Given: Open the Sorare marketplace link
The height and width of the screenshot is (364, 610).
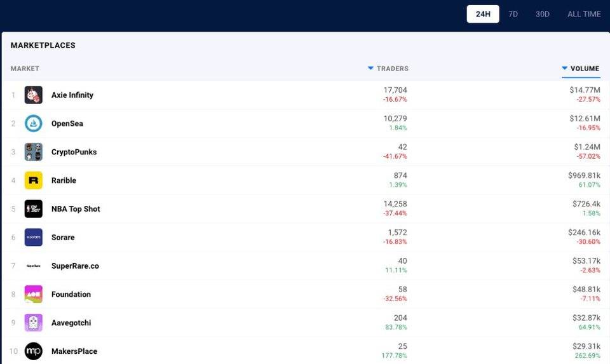Looking at the screenshot, I should [63, 237].
